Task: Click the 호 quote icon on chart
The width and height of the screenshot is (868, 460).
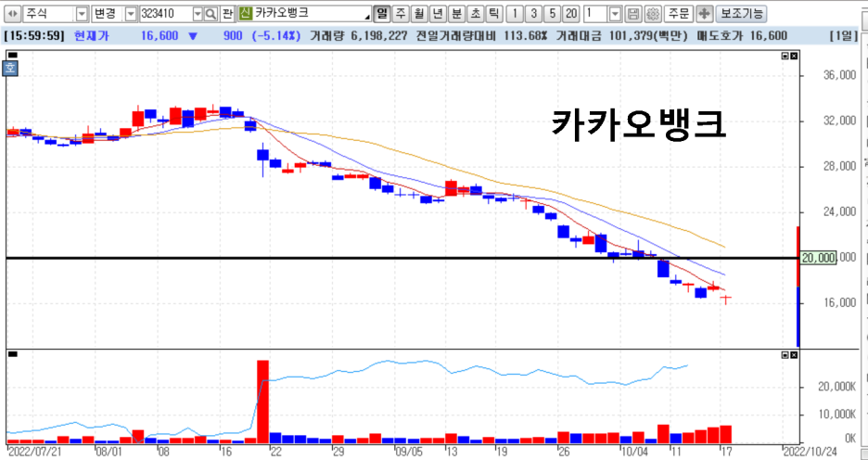Action: coord(11,69)
